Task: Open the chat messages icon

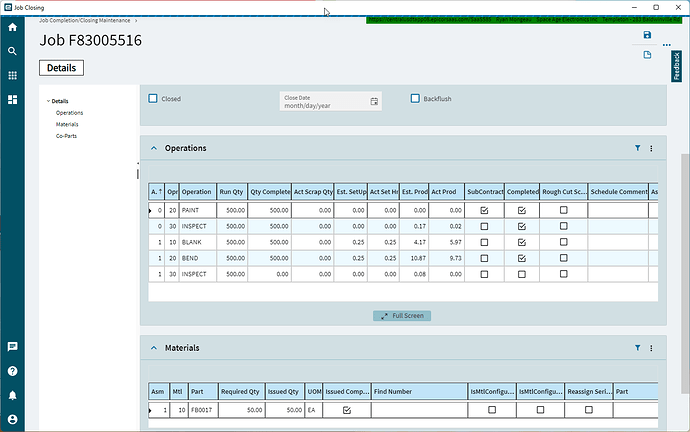Action: (x=12, y=347)
